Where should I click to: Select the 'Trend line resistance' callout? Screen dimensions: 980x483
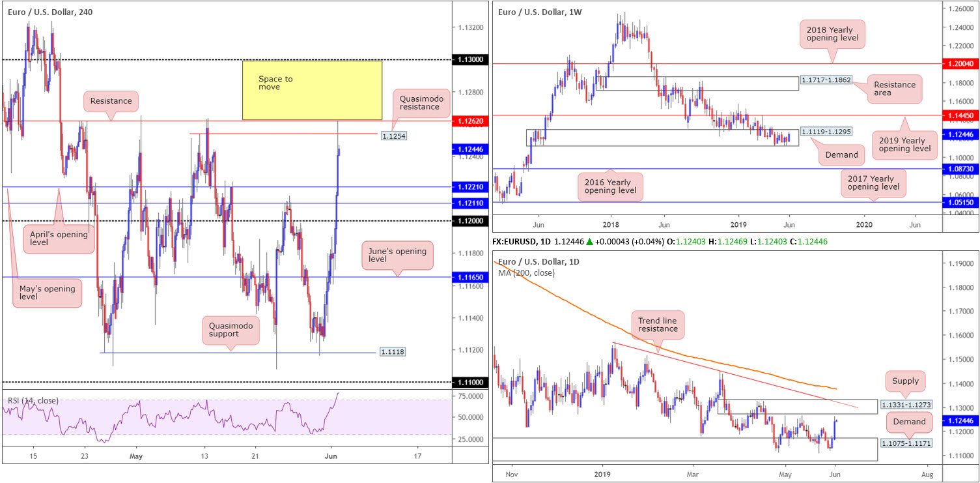tap(658, 325)
